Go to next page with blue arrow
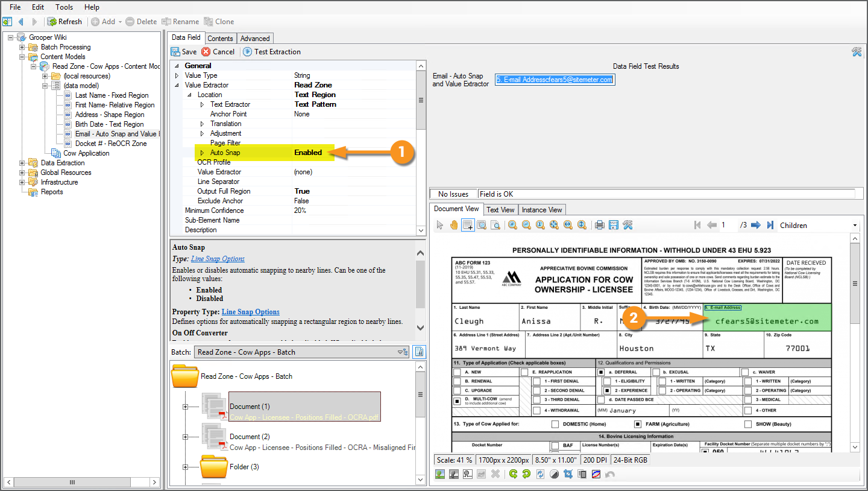Image resolution: width=868 pixels, height=491 pixels. click(755, 225)
